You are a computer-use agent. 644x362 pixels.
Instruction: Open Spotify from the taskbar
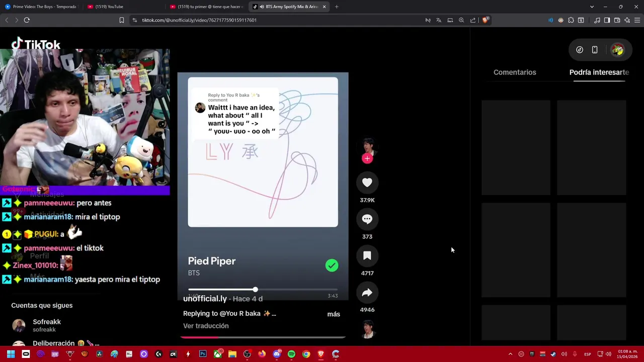coord(291,354)
